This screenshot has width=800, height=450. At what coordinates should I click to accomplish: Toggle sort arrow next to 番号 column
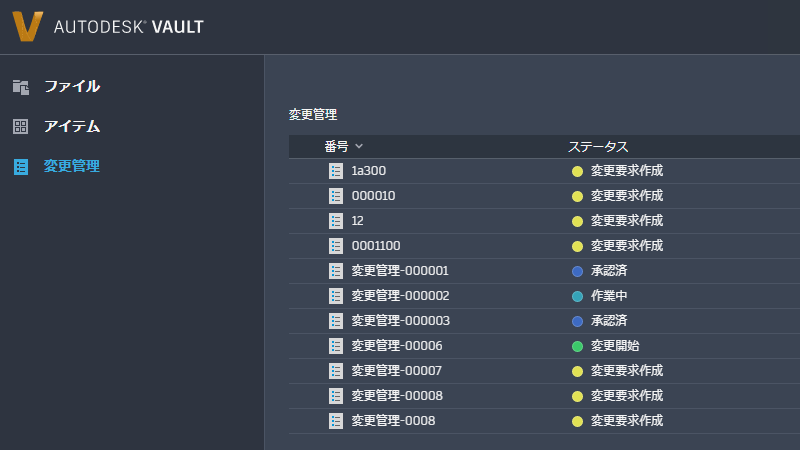[x=359, y=147]
